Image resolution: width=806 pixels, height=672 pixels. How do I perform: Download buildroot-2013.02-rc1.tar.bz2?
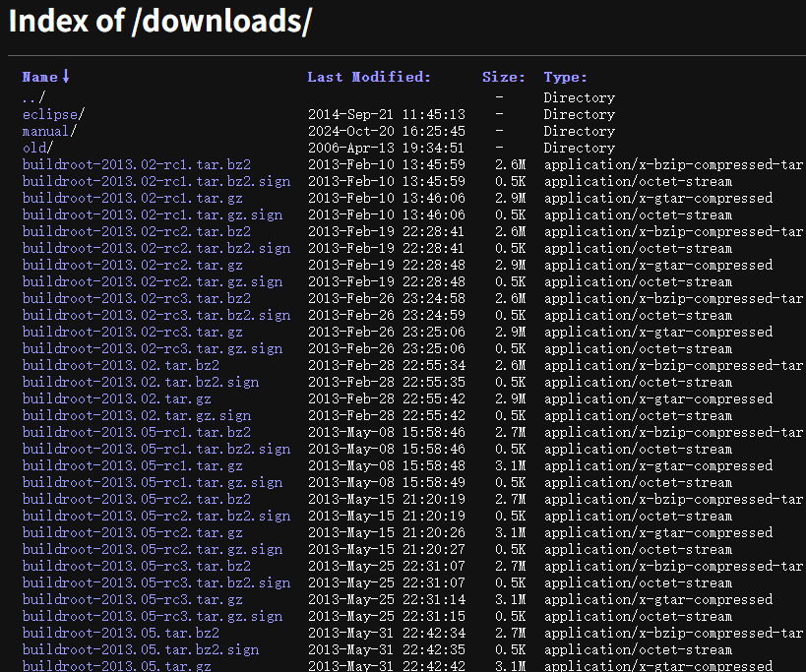tap(137, 164)
